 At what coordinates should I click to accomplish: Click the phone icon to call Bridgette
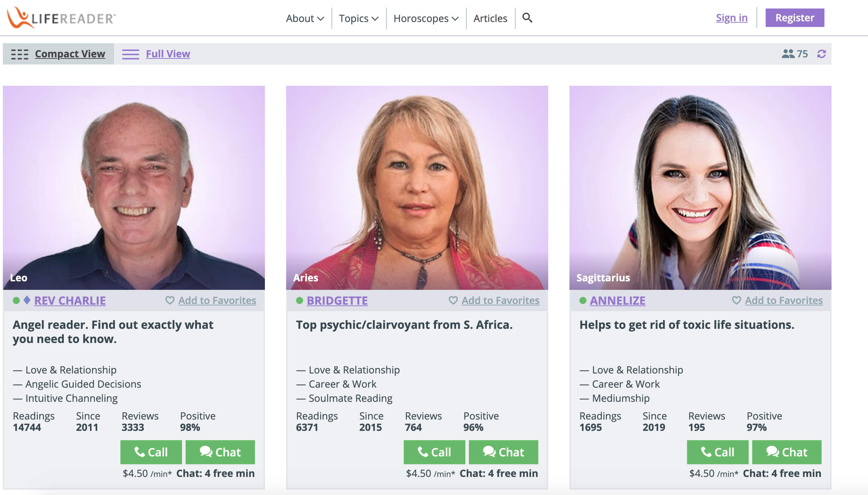pos(424,452)
